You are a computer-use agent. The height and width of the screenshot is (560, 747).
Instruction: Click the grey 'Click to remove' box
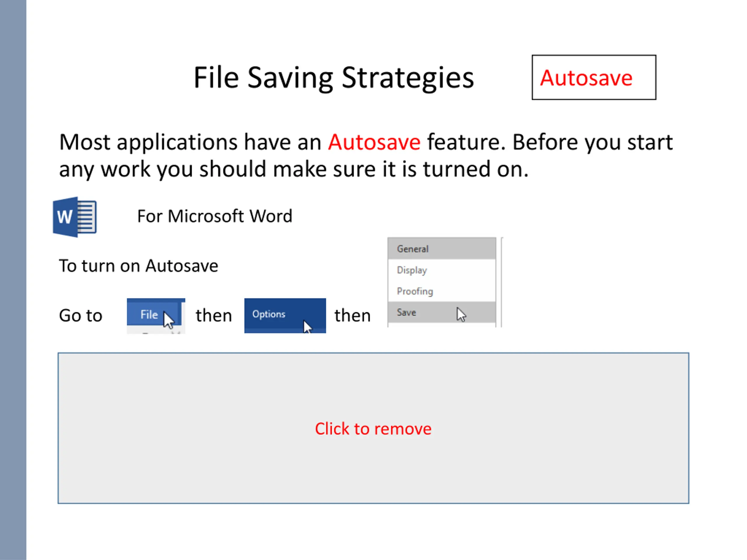[x=373, y=428]
